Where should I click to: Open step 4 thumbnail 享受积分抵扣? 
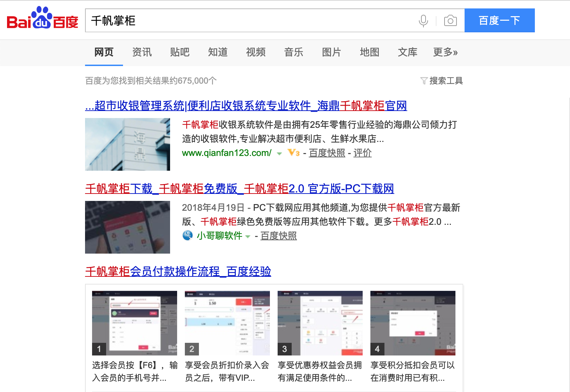pos(413,323)
